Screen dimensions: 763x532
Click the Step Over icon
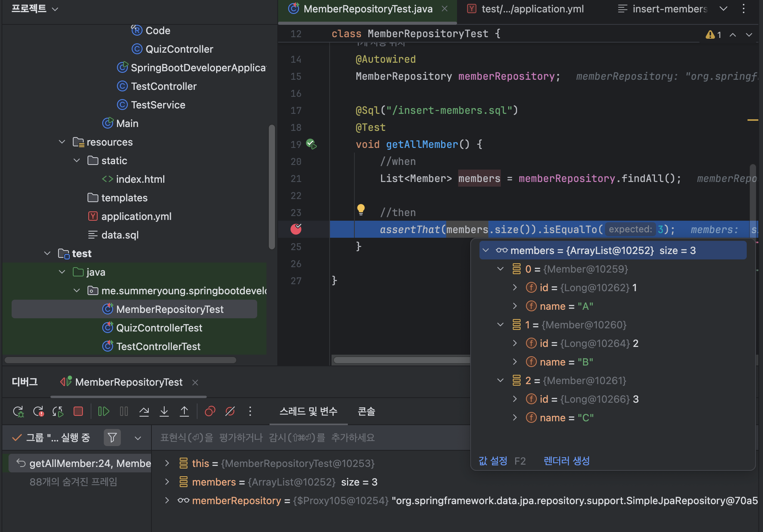pos(144,411)
